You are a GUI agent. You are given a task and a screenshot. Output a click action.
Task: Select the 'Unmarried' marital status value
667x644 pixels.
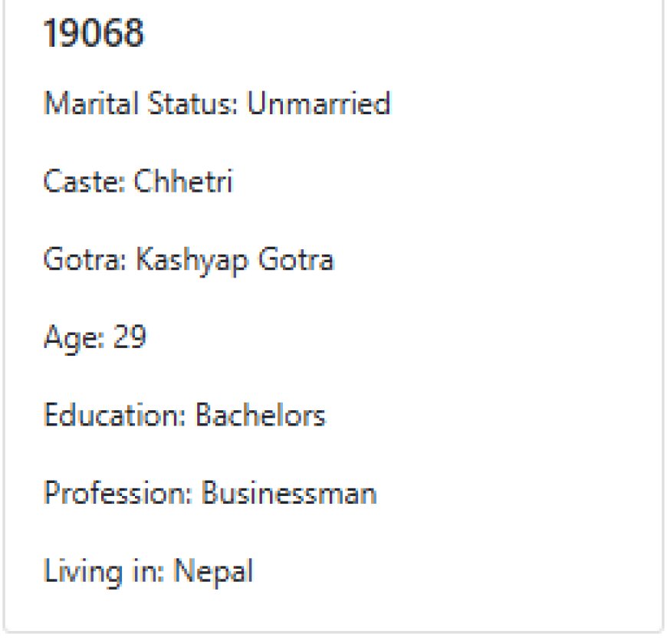[318, 103]
